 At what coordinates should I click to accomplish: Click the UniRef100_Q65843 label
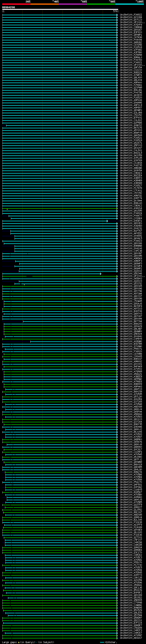131,278
